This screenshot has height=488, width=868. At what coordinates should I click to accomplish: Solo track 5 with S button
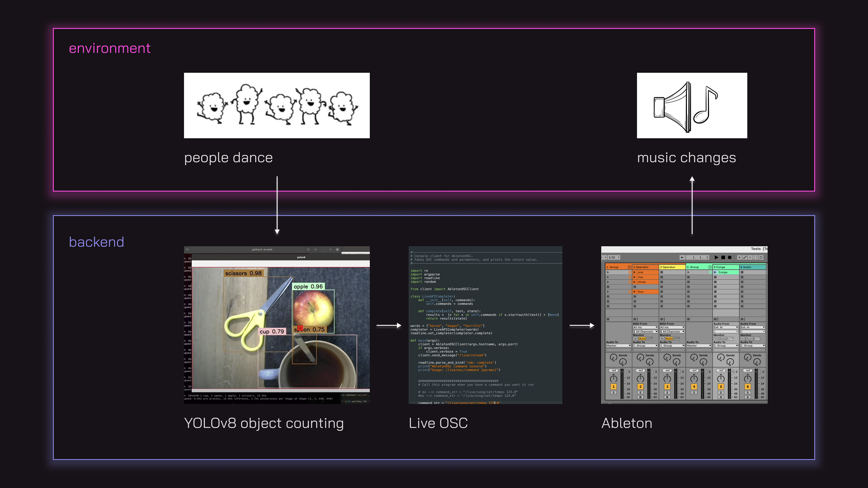(x=721, y=393)
